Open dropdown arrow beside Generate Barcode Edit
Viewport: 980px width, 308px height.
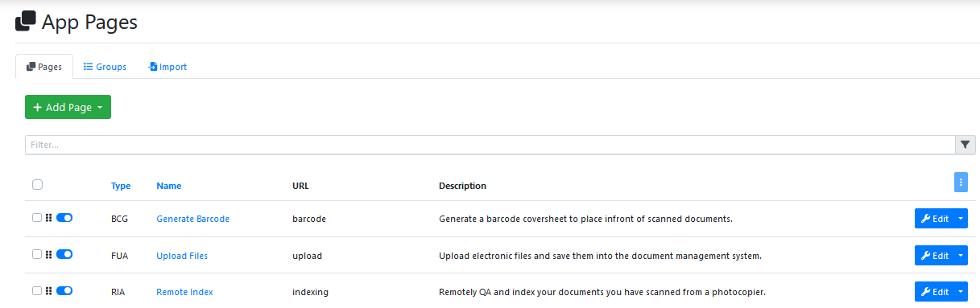[961, 219]
